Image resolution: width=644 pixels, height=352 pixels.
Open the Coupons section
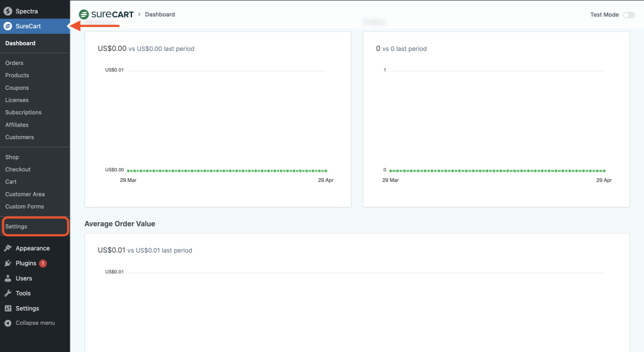click(x=17, y=88)
